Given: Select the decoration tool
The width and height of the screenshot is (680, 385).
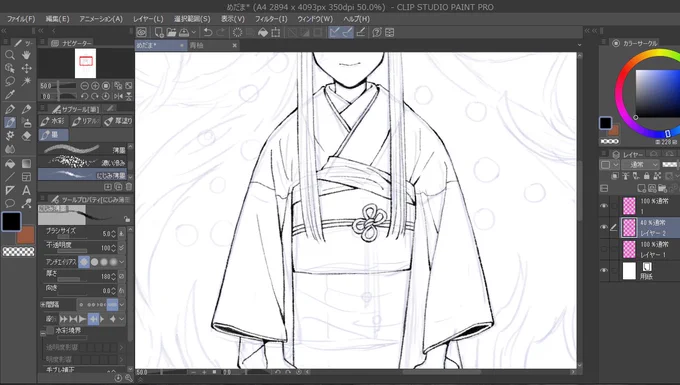Looking at the screenshot, I should pos(10,136).
